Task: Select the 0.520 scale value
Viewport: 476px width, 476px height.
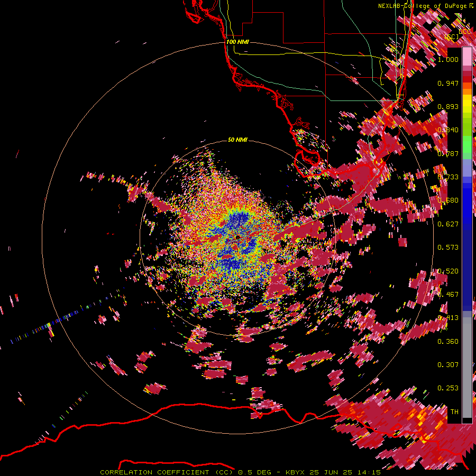Action: [x=448, y=271]
